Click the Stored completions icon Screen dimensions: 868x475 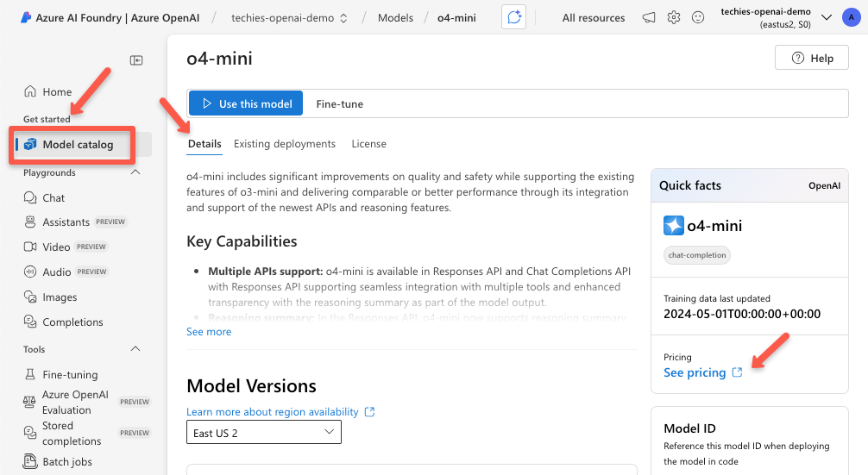(30, 433)
